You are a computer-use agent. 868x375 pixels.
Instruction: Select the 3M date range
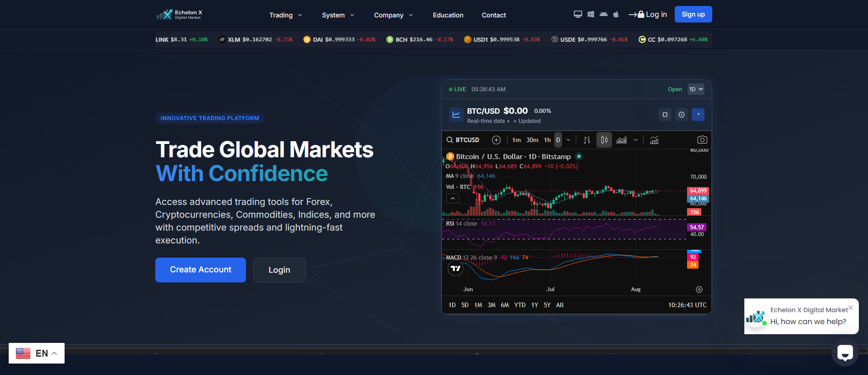point(491,305)
